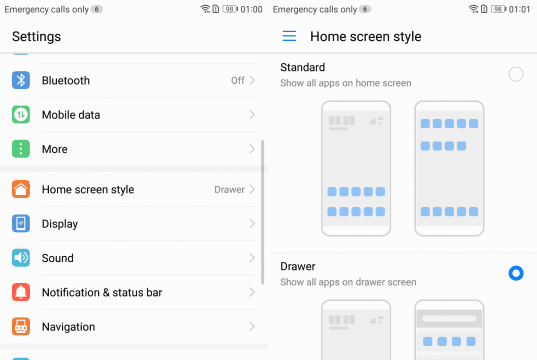
Task: Tap the red Notification bell icon
Action: [21, 292]
